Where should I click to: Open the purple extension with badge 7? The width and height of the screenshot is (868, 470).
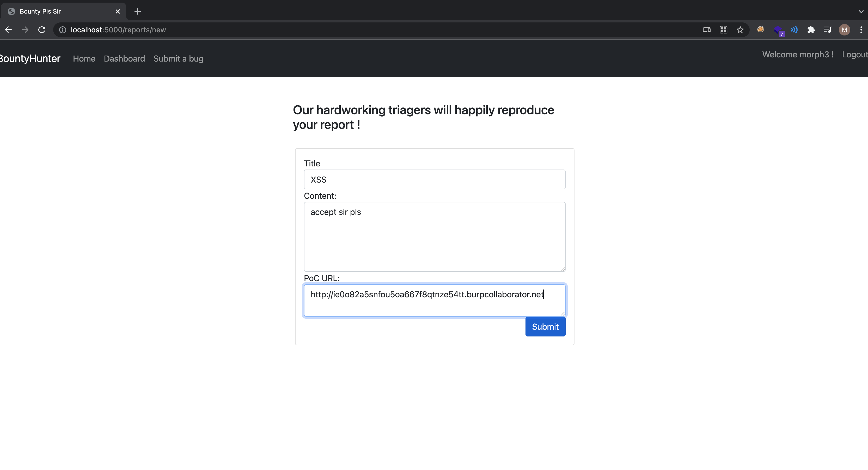[x=779, y=31]
